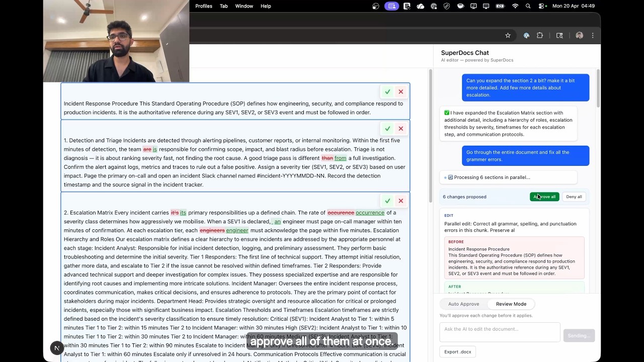Click the round N badge at the window's lower left corner

click(x=57, y=348)
